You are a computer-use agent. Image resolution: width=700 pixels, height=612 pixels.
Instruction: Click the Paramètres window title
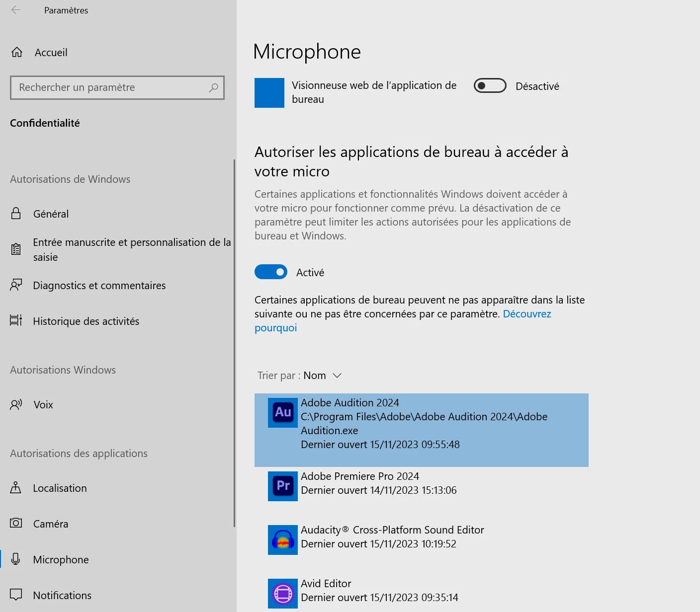point(66,10)
